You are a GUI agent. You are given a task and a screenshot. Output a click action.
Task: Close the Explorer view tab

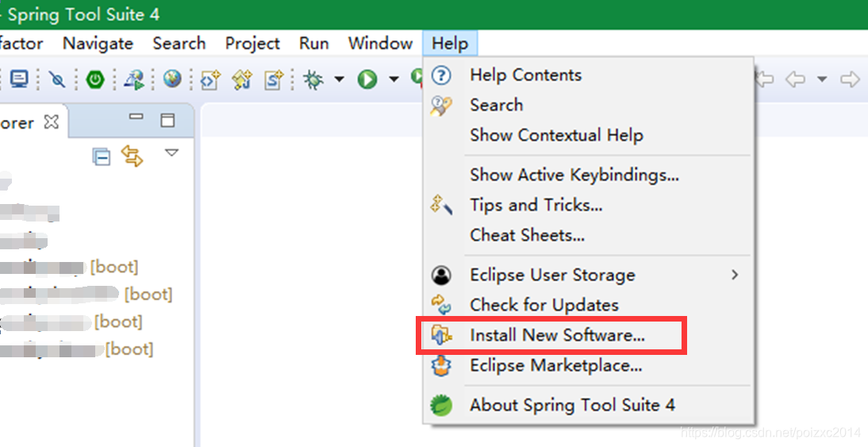[x=51, y=121]
